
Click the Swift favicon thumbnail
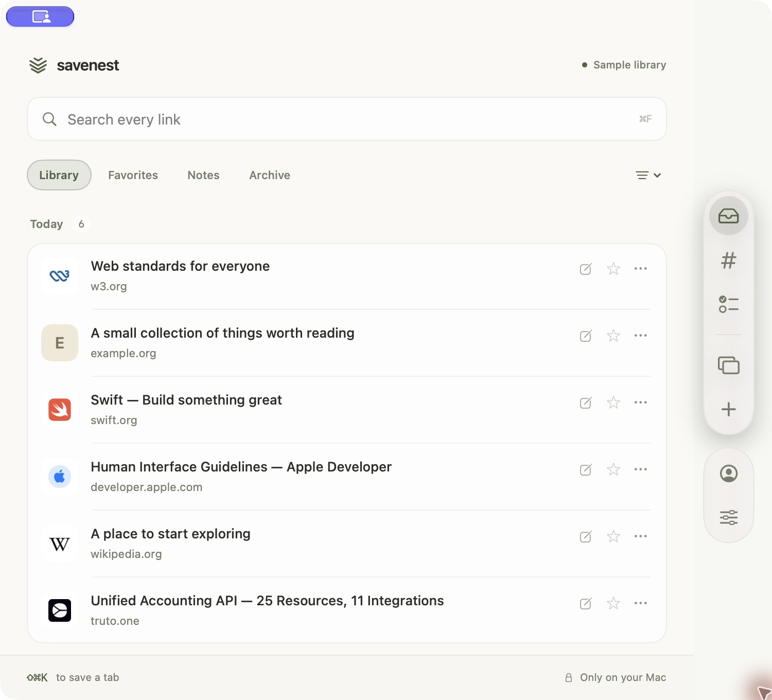[x=60, y=410]
